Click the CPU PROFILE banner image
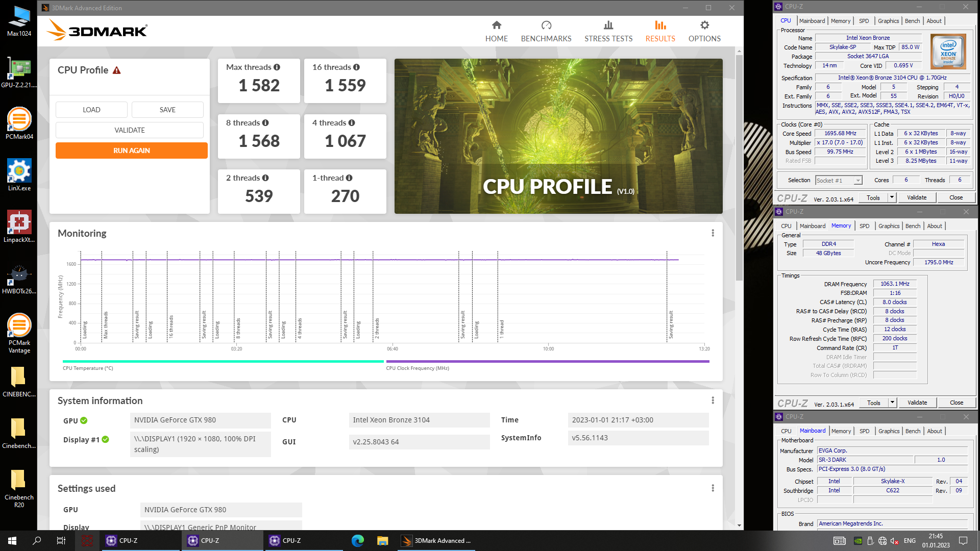 (558, 136)
